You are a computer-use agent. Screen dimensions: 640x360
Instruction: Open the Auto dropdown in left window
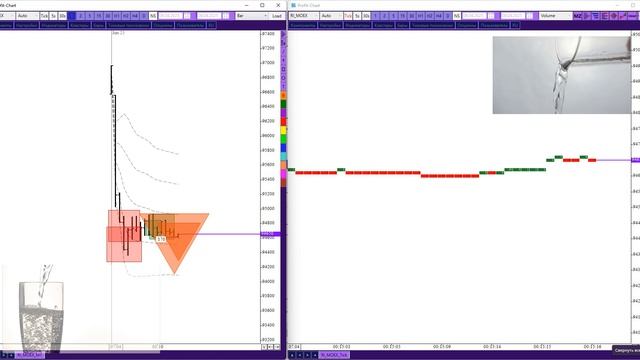point(27,16)
